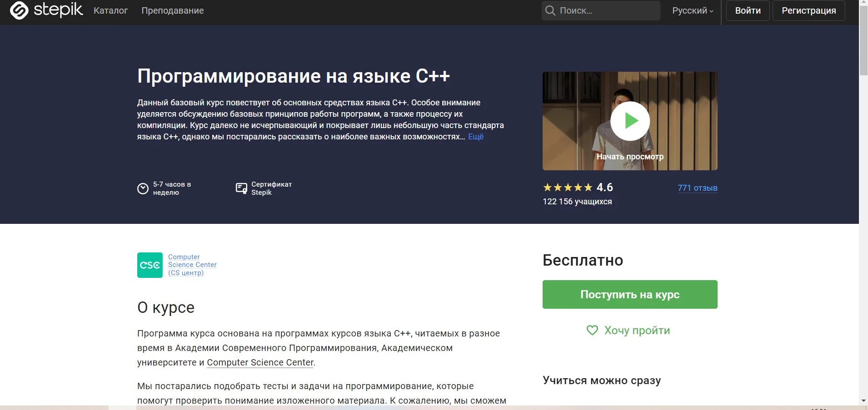Play the course preview video
This screenshot has width=868, height=410.
pos(630,121)
